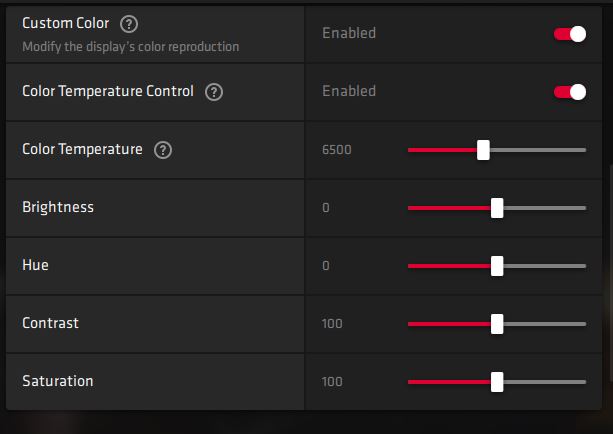Grab the Saturation slider thumb
Image resolution: width=613 pixels, height=434 pixels.
(497, 382)
